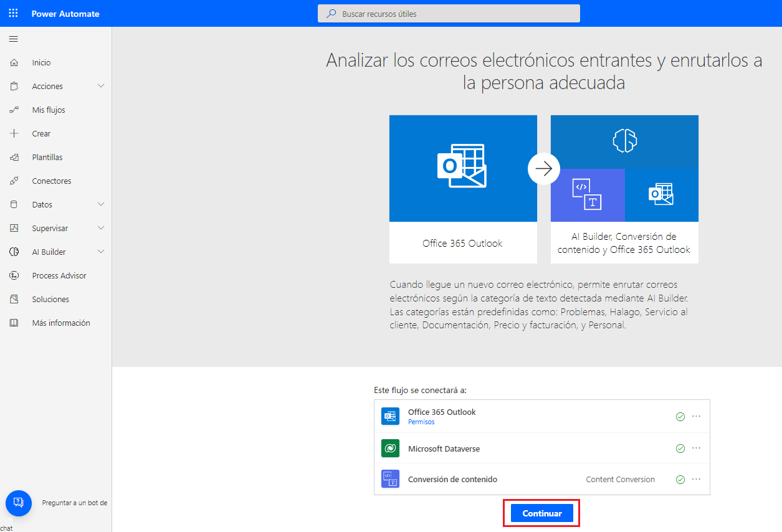Image resolution: width=782 pixels, height=532 pixels.
Task: Open the chat bot help bubble
Action: click(x=19, y=503)
